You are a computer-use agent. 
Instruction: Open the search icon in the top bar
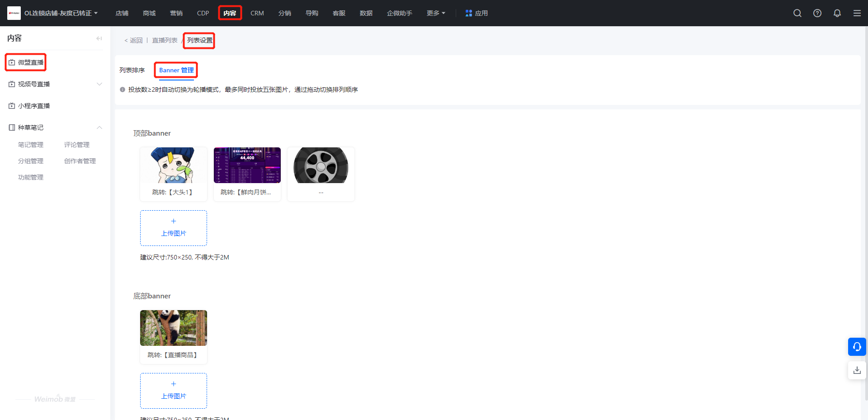(797, 13)
